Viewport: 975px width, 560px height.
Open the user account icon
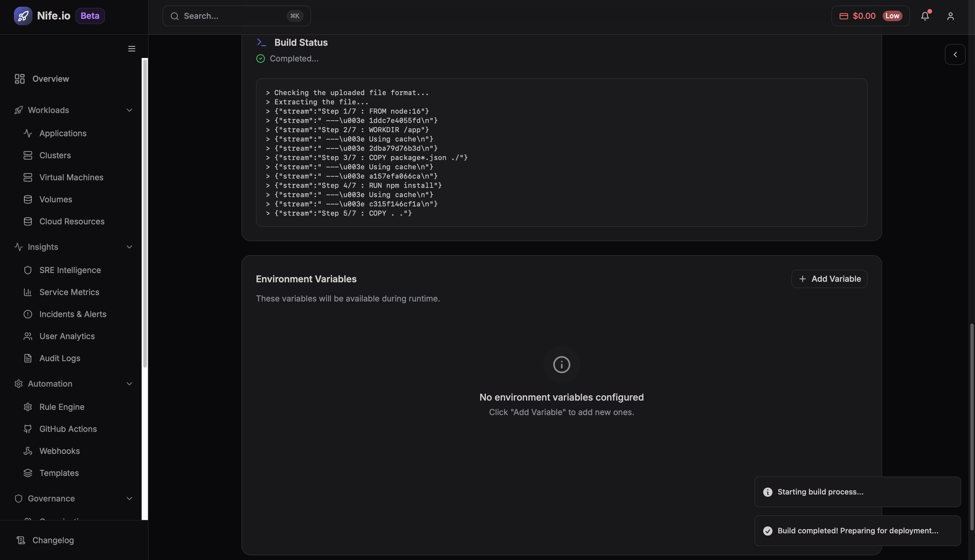pyautogui.click(x=950, y=16)
